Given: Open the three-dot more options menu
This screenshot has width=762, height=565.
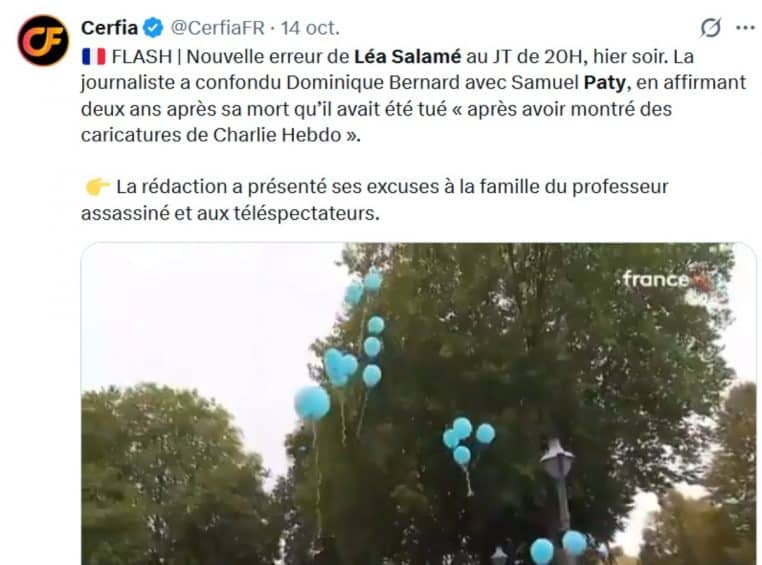Looking at the screenshot, I should pyautogui.click(x=745, y=28).
